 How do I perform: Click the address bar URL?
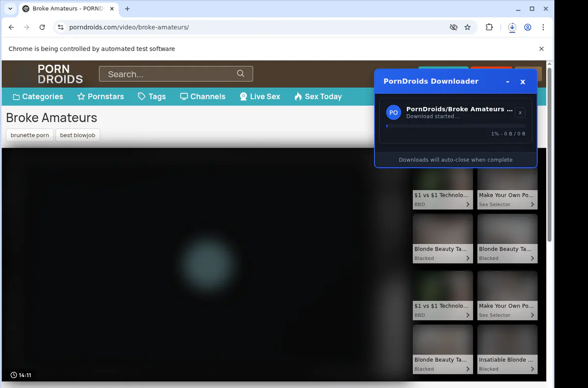click(129, 27)
